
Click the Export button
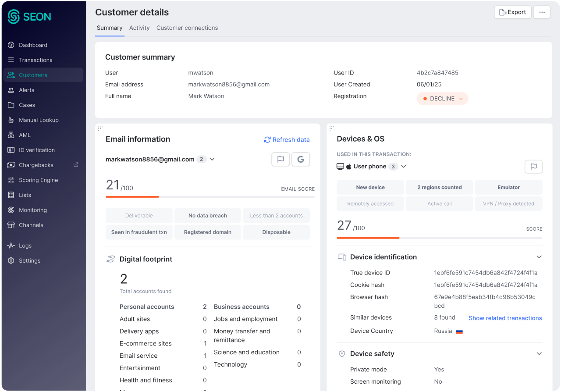[512, 12]
